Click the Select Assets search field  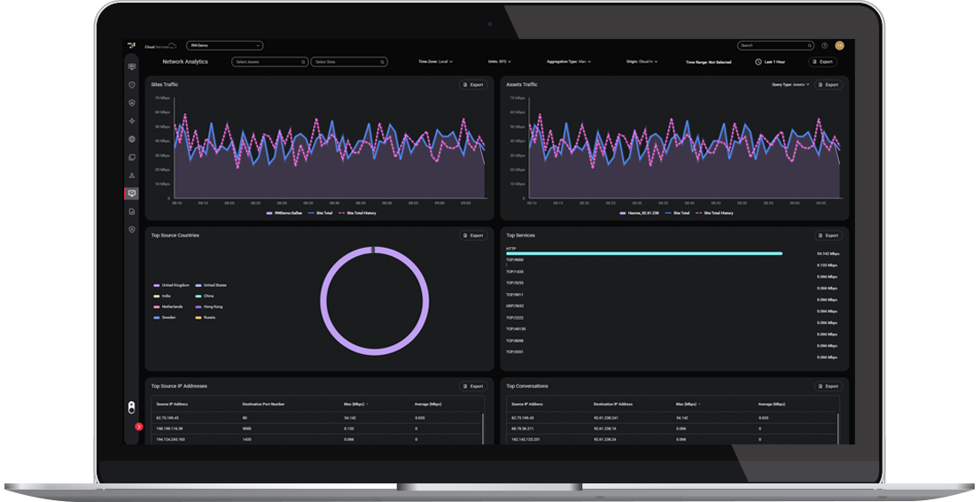[269, 62]
